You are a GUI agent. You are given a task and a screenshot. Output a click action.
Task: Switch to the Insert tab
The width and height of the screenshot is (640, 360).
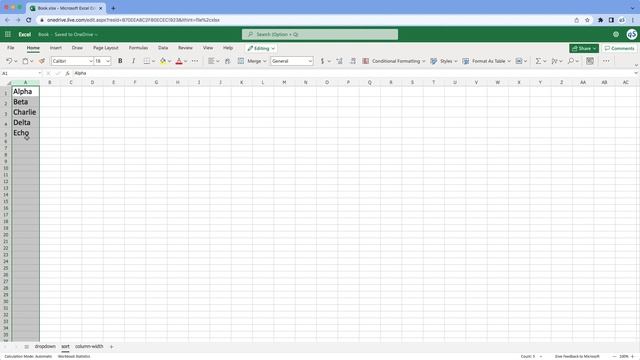[x=56, y=48]
